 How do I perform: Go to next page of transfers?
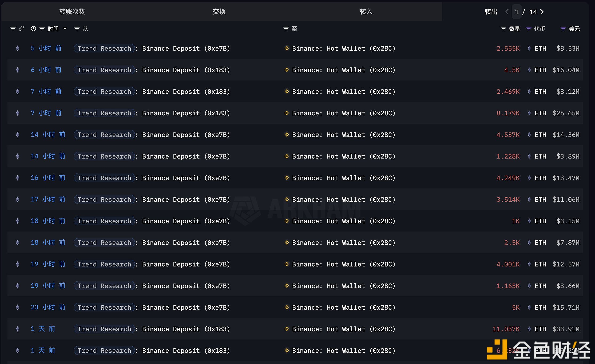pos(542,12)
